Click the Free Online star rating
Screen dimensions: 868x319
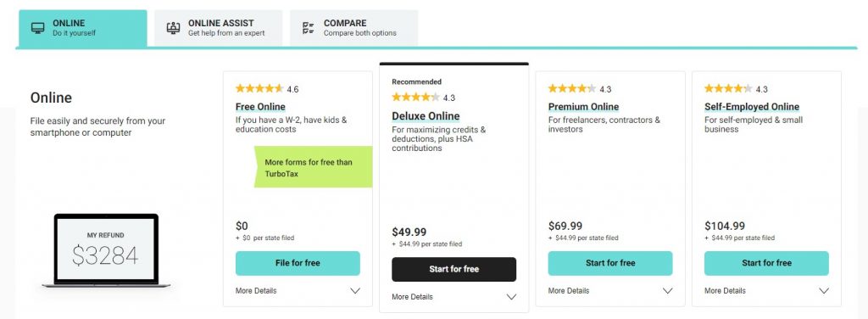pos(259,88)
